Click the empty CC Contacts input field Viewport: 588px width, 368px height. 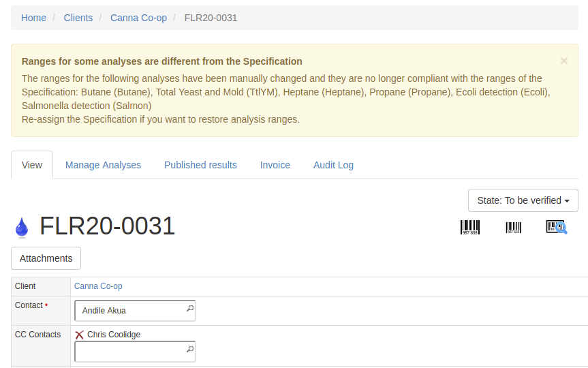click(x=129, y=351)
